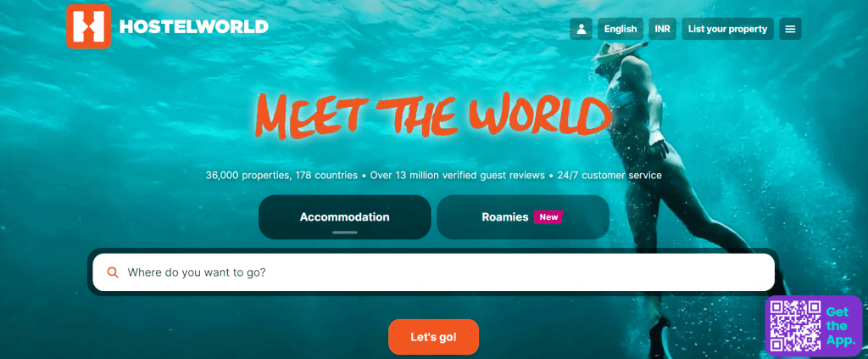Click the orange Hostelworld H logo icon
Screen dimensions: 868x359
(88, 26)
